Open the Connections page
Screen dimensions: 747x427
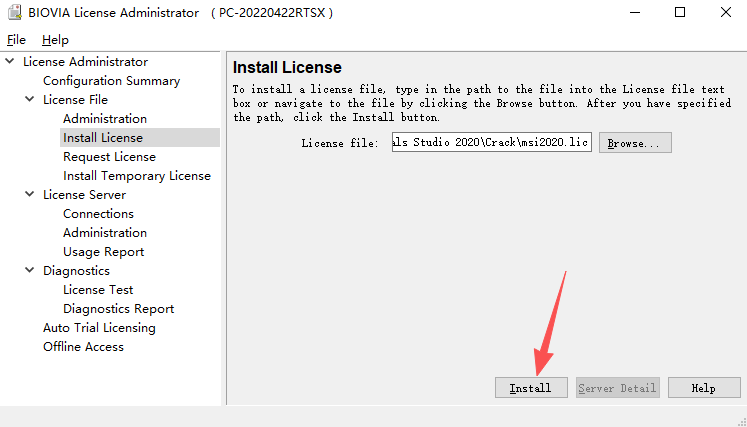98,214
